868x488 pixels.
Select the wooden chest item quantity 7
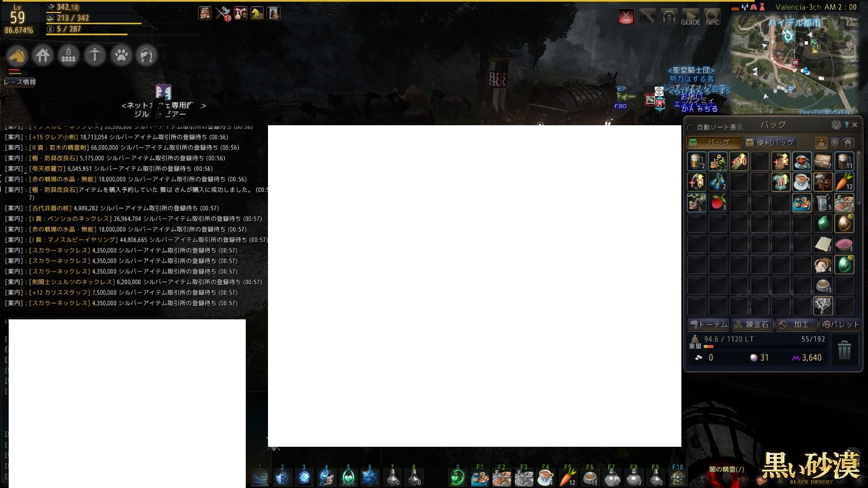823,161
